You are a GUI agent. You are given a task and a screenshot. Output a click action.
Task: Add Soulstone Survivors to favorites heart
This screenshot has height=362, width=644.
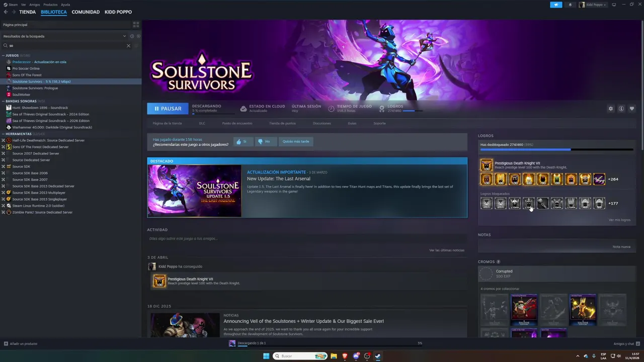pyautogui.click(x=632, y=109)
